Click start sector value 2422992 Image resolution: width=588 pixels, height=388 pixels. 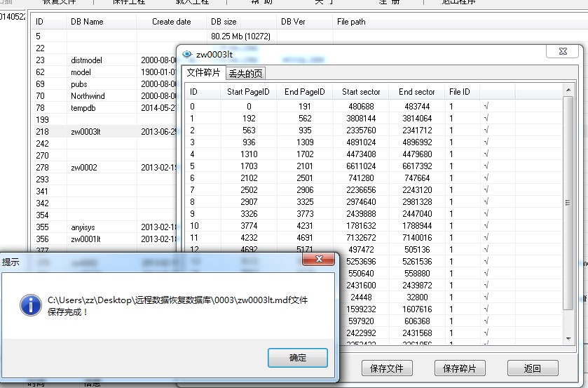(361, 333)
